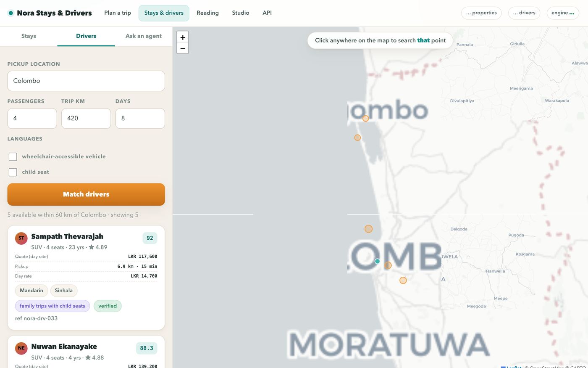Click the Hanwella label on the map
Screen dimensions: 588x368
point(496,271)
